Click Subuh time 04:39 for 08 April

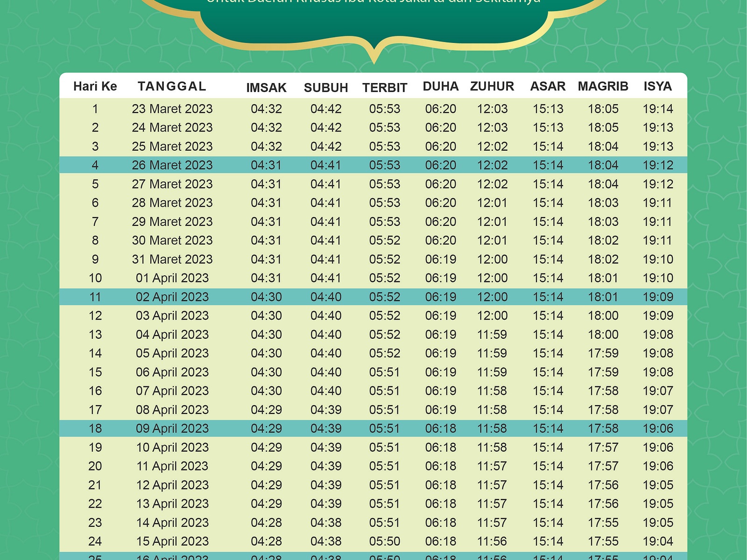326,410
